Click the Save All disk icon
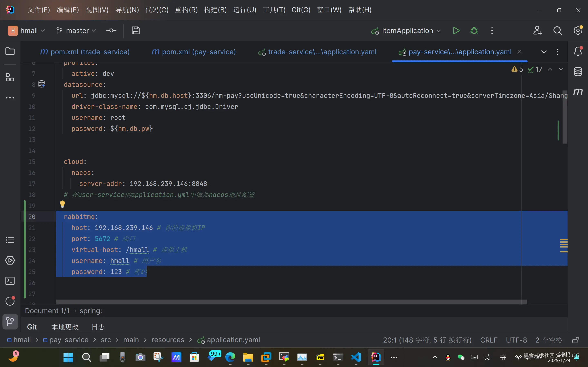Image resolution: width=588 pixels, height=367 pixels. pos(136,31)
